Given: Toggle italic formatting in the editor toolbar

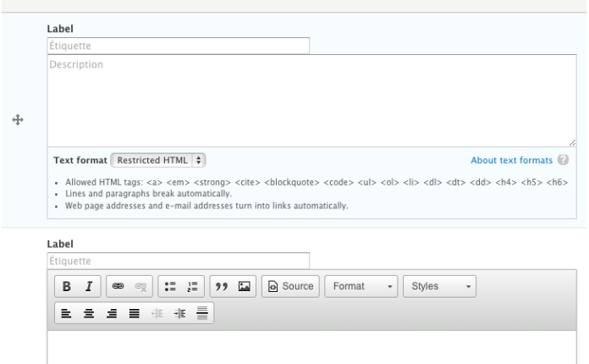Looking at the screenshot, I should (x=87, y=286).
